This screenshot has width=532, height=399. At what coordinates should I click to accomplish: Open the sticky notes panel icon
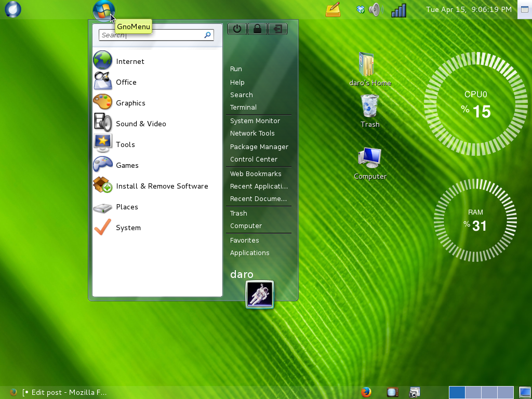coord(333,9)
